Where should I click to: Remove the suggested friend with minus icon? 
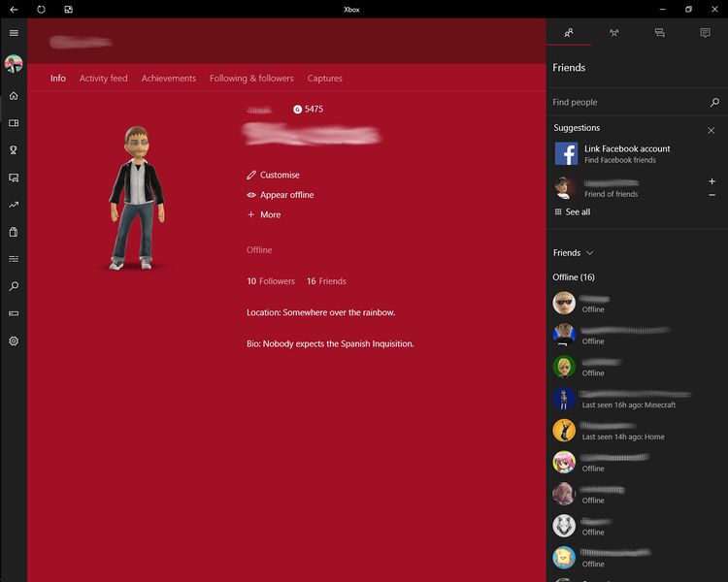pyautogui.click(x=711, y=195)
